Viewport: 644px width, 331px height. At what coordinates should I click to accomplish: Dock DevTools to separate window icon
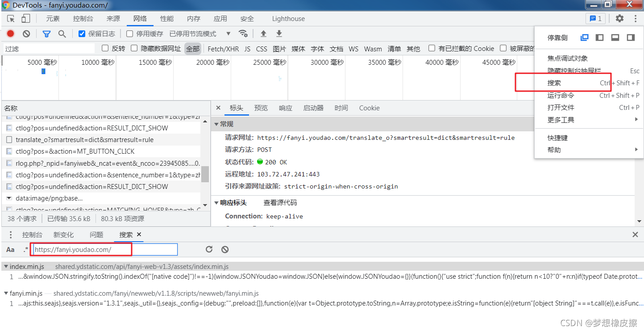[x=584, y=38]
